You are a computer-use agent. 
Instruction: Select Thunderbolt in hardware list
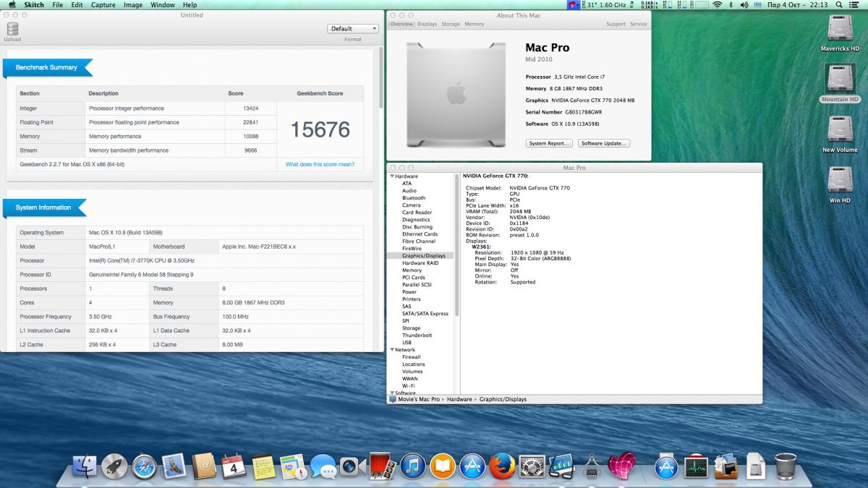pos(417,335)
